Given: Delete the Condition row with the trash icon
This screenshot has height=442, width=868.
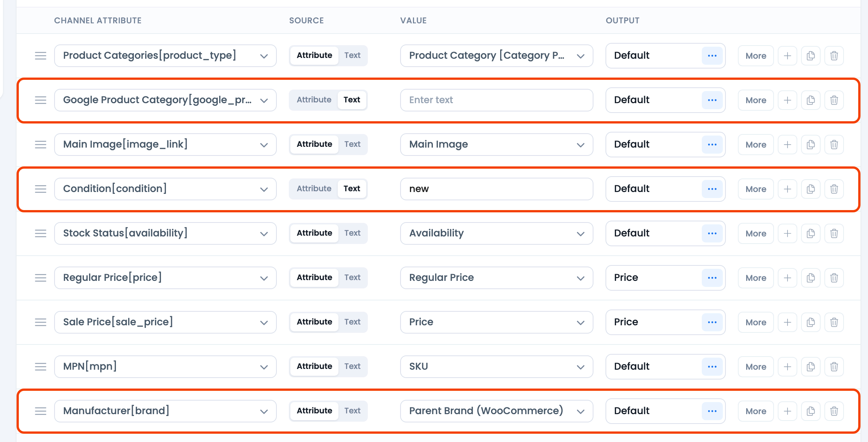Looking at the screenshot, I should [834, 189].
